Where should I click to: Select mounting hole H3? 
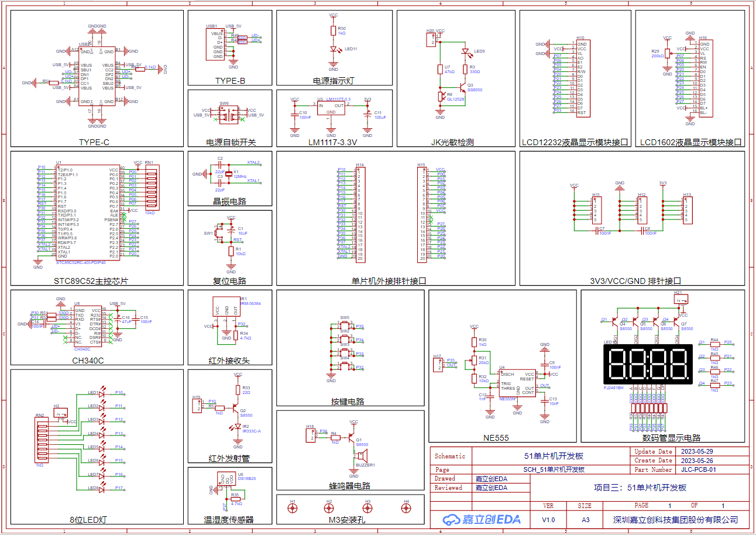coord(368,509)
